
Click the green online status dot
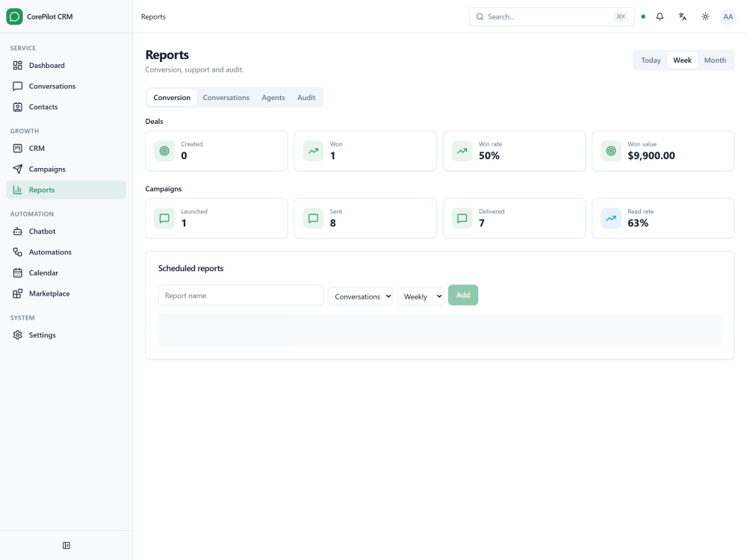[x=643, y=16]
